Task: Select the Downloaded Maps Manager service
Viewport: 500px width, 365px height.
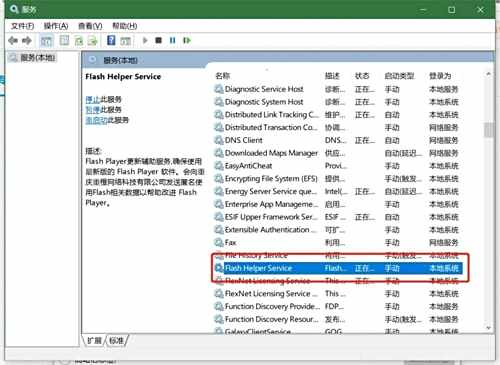Action: [x=271, y=153]
